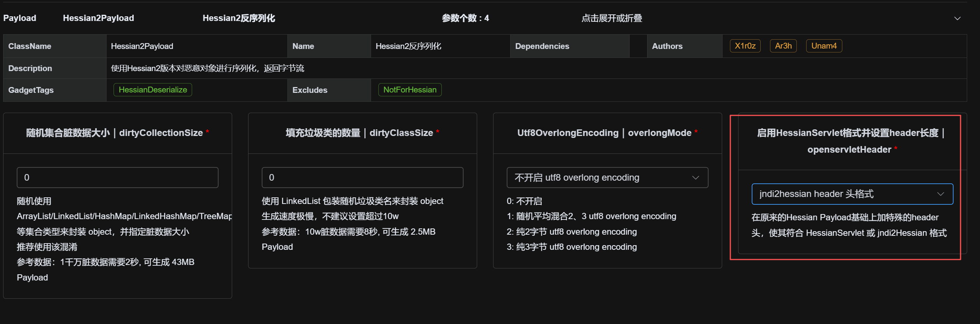Click the Dependencies label cell

pyautogui.click(x=542, y=46)
